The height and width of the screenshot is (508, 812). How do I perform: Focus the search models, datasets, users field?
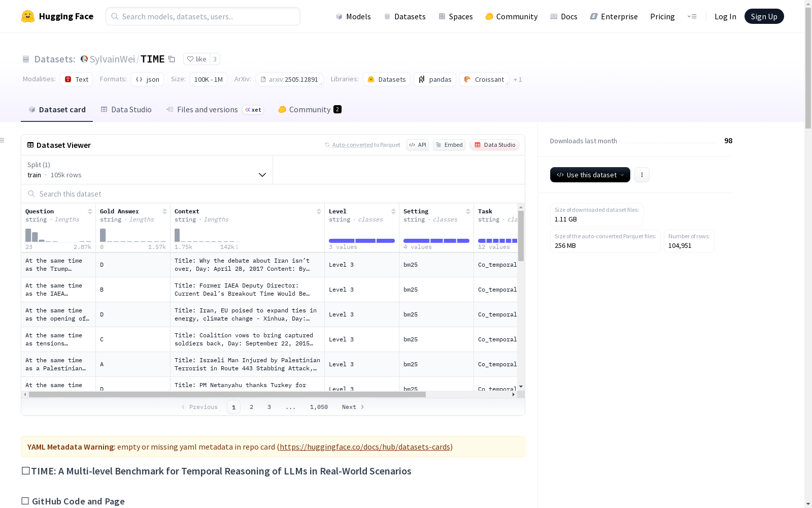[203, 16]
